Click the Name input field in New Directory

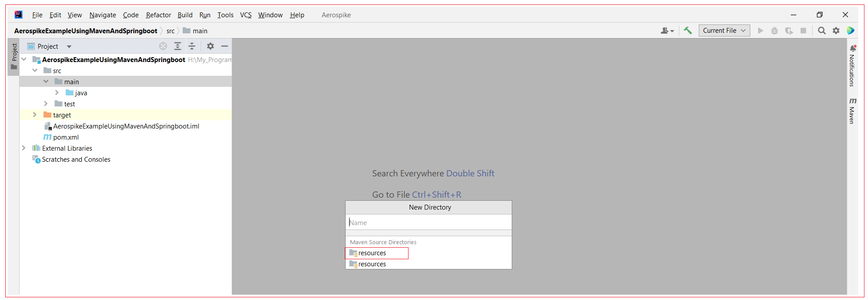(428, 222)
